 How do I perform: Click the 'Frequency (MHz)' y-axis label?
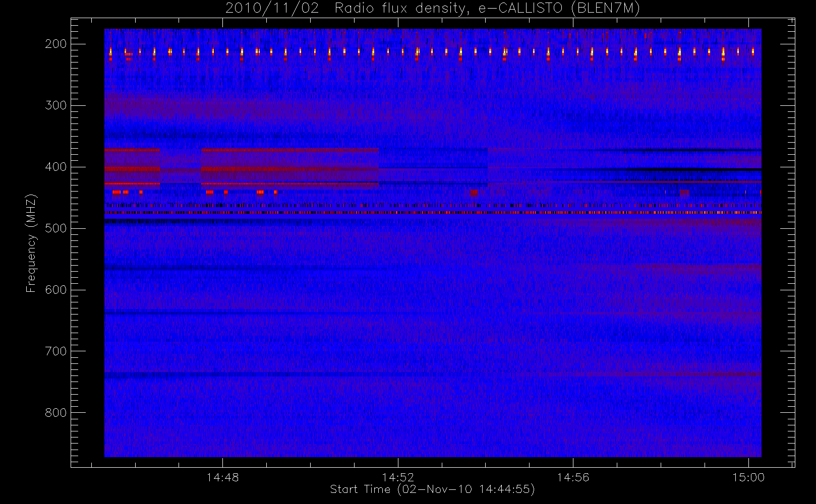click(x=31, y=243)
